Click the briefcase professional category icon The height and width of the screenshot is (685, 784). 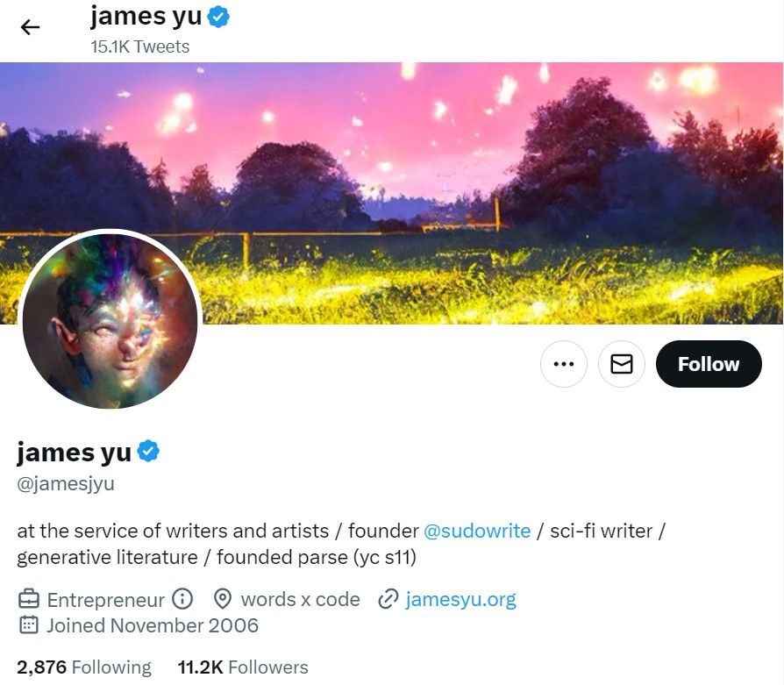pos(28,598)
